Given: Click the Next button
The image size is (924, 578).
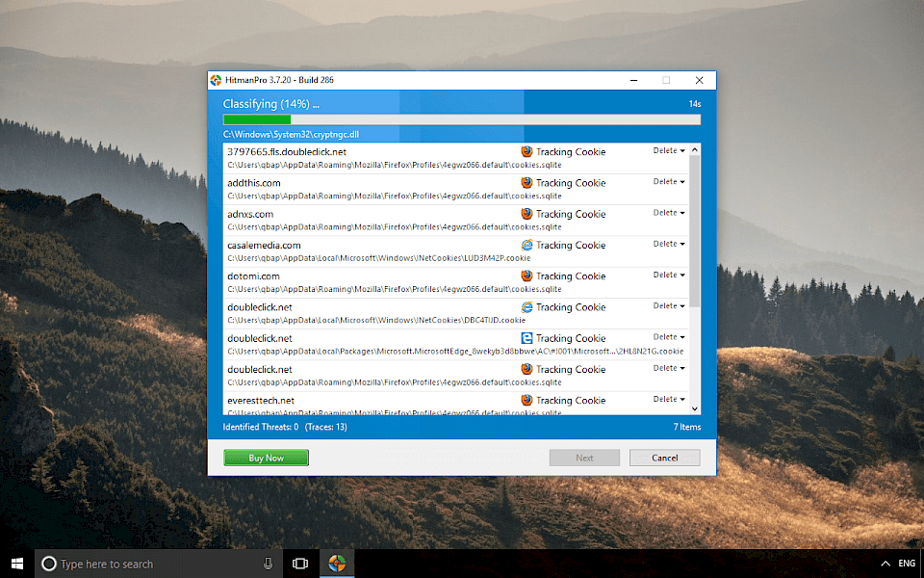Looking at the screenshot, I should tap(584, 458).
